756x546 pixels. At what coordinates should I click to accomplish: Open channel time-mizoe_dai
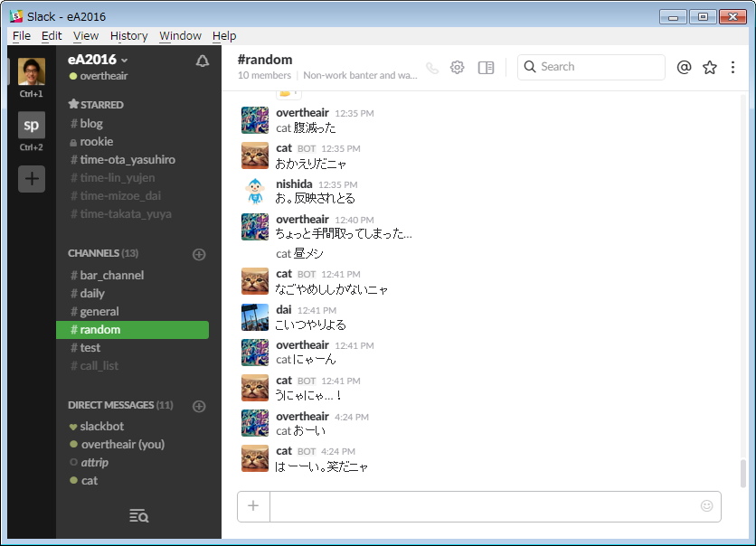point(115,195)
